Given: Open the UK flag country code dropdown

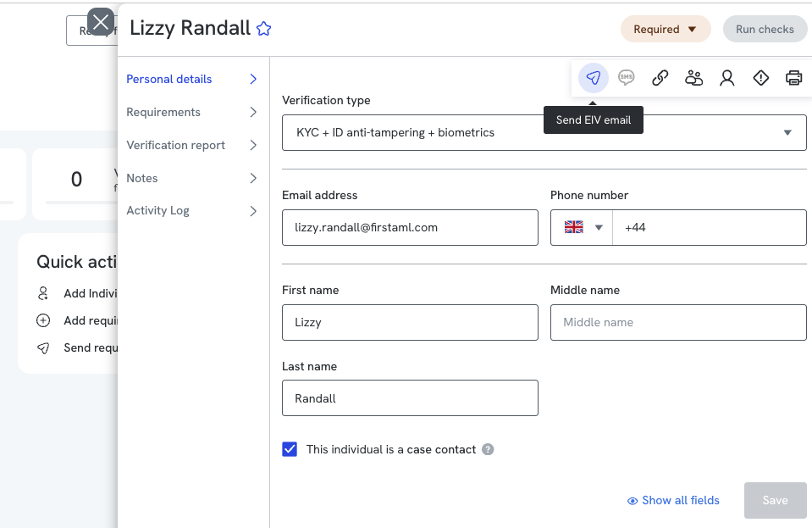Looking at the screenshot, I should (x=582, y=227).
